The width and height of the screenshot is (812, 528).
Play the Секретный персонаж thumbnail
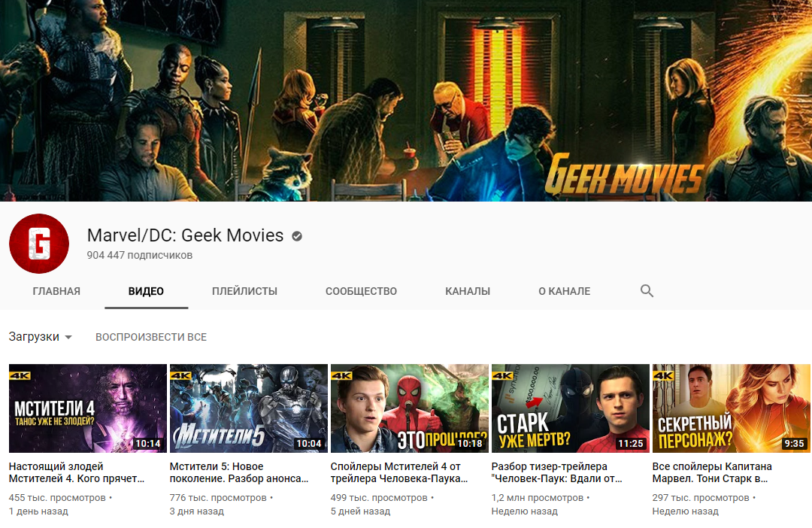coord(732,408)
